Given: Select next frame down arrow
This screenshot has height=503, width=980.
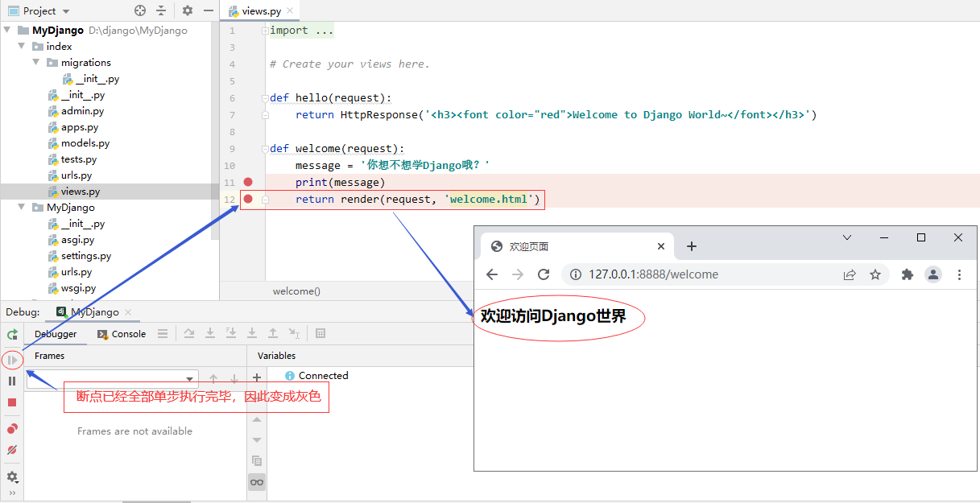Looking at the screenshot, I should (234, 378).
